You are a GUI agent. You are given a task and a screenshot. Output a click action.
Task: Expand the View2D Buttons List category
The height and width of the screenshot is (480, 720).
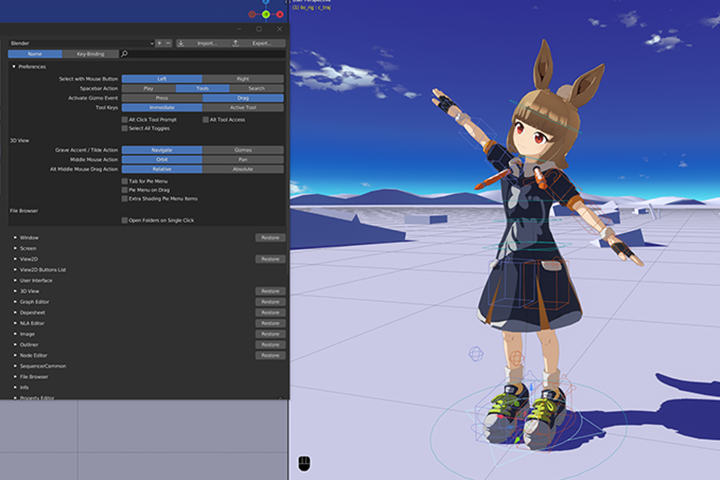[15, 270]
